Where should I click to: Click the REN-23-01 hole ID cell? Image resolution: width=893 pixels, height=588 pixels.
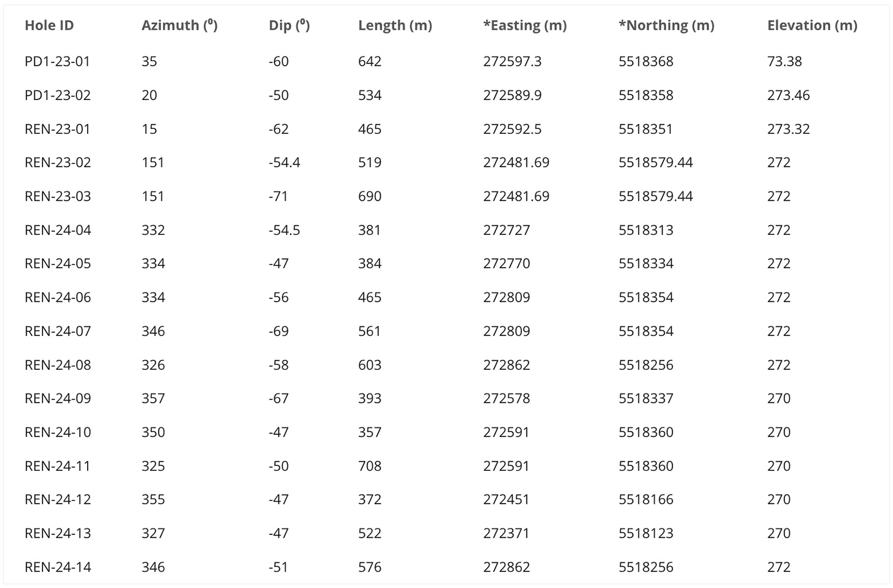pos(57,129)
